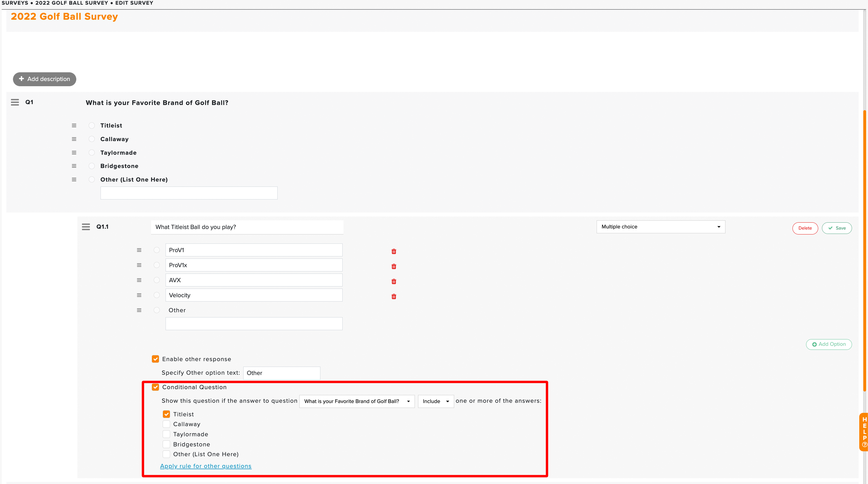This screenshot has height=484, width=868.
Task: Check Other (List One Here) conditional answer
Action: pos(167,454)
